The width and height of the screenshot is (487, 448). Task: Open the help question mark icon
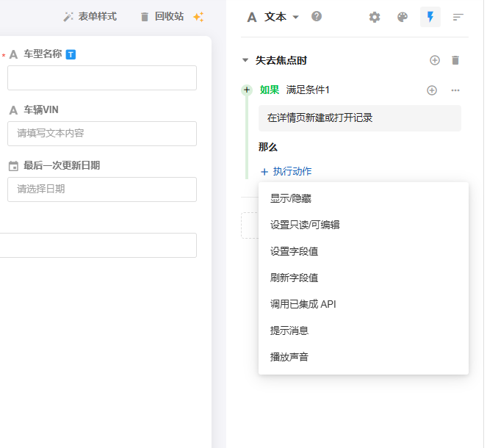tap(317, 16)
